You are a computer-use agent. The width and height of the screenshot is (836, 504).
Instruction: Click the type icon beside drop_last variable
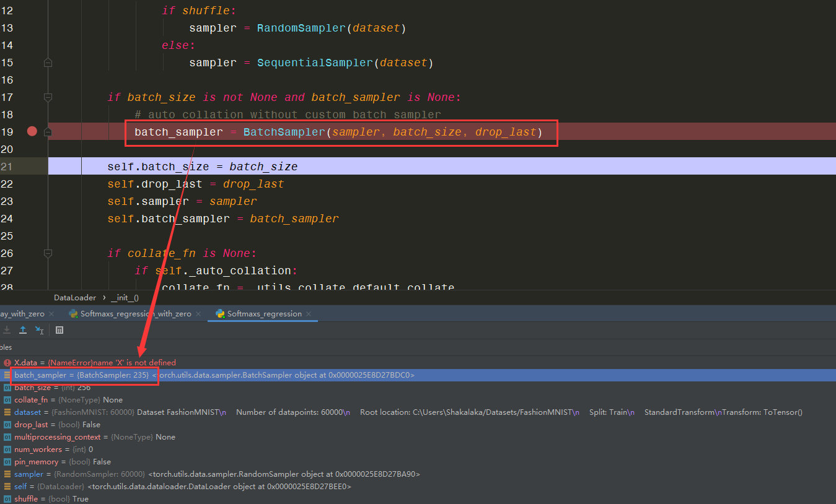(7, 425)
